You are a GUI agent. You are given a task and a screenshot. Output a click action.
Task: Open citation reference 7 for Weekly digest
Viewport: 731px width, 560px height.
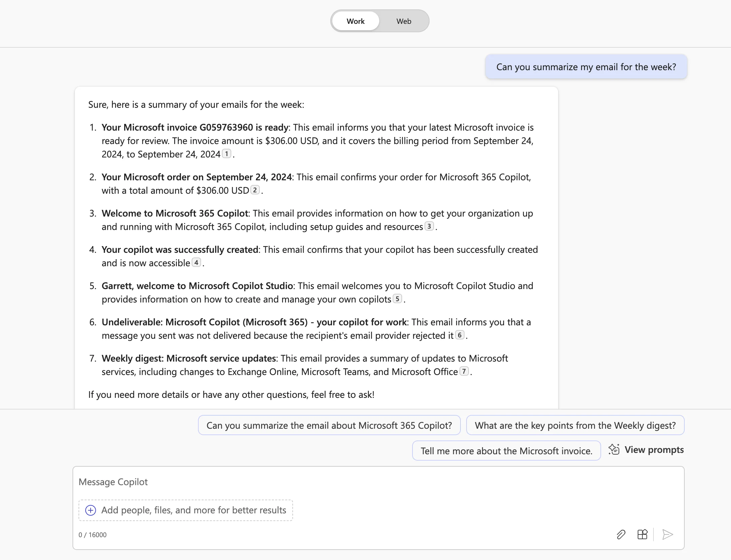point(464,371)
